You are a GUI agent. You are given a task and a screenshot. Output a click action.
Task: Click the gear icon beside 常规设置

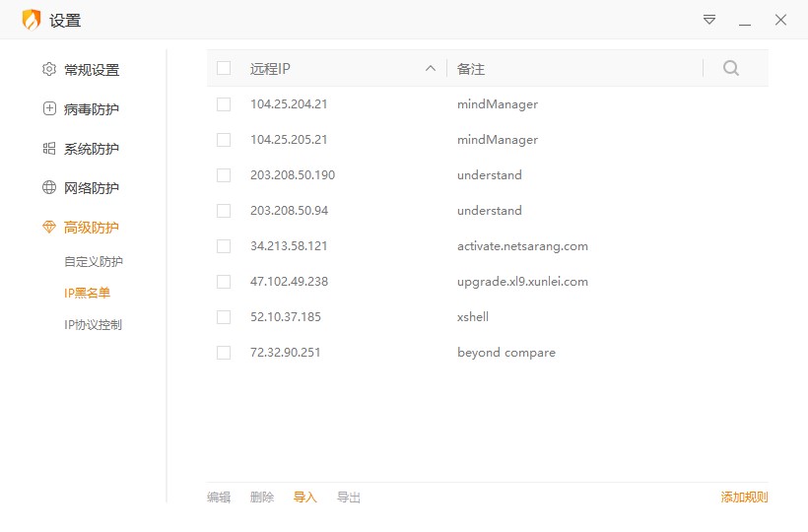tap(49, 69)
